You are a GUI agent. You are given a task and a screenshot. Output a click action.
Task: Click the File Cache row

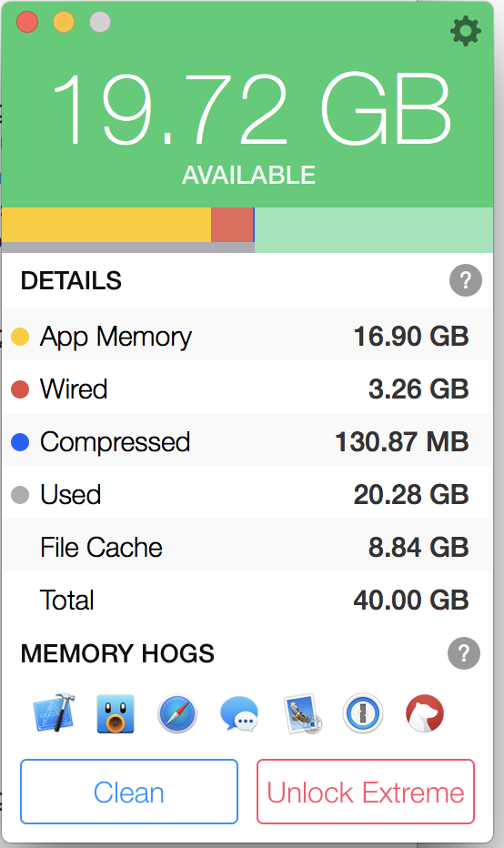coord(247,547)
